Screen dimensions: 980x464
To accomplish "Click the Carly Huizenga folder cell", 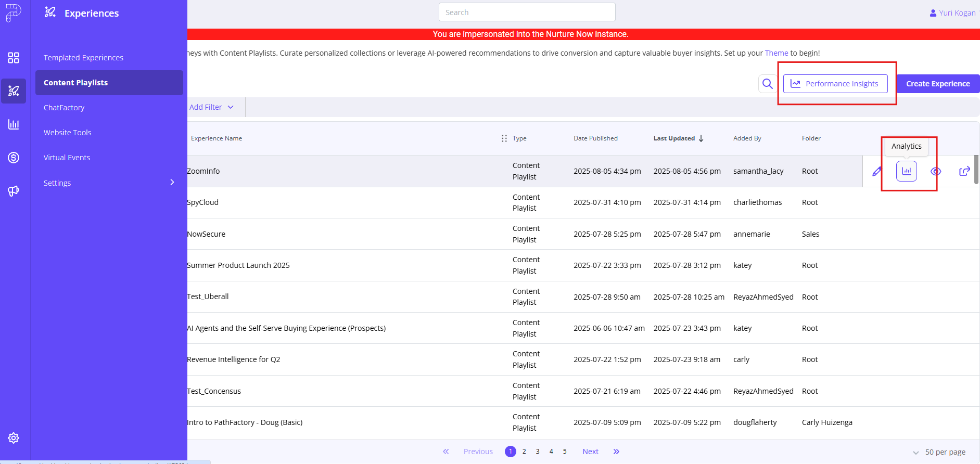I will coord(827,422).
